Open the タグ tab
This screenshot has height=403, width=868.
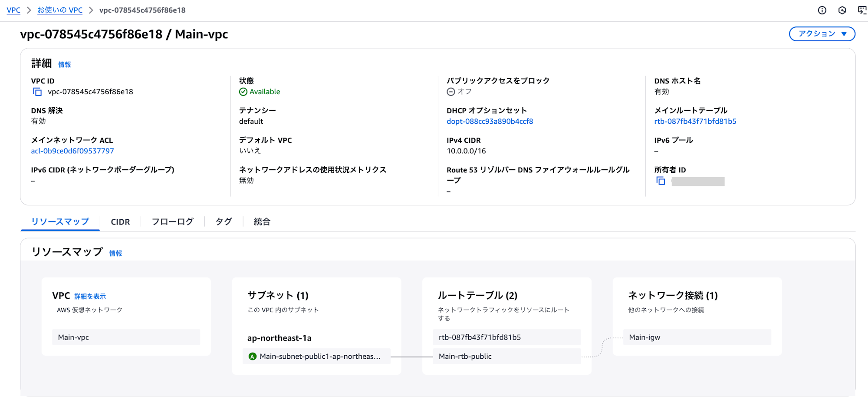(224, 222)
